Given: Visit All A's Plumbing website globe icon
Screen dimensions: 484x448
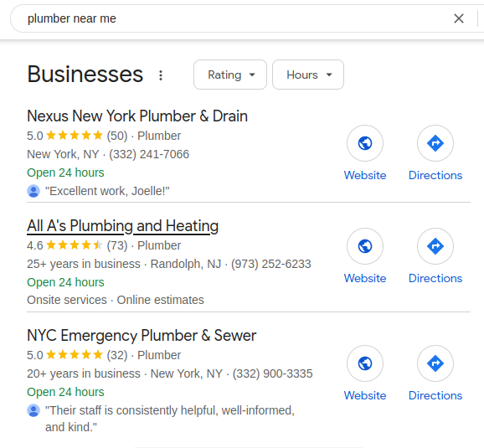Looking at the screenshot, I should 365,246.
